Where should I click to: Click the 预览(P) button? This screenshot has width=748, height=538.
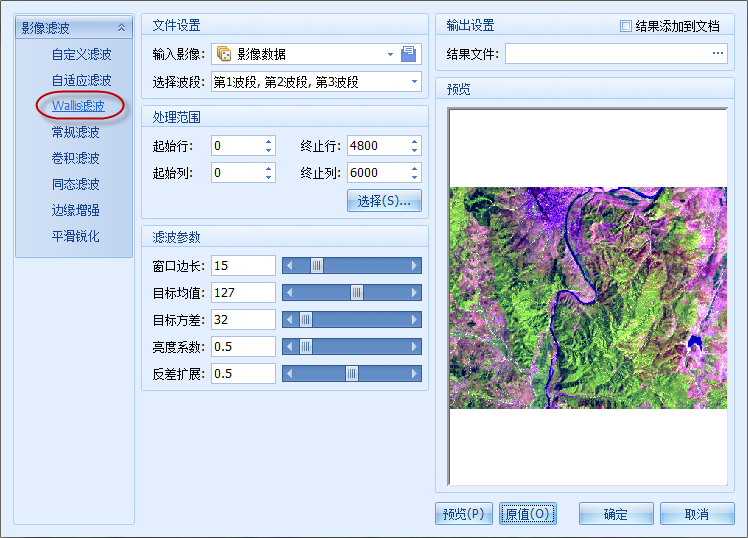click(464, 514)
